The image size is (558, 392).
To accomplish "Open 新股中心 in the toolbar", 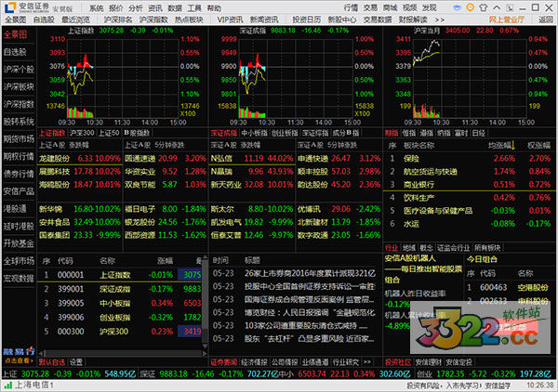I will pyautogui.click(x=341, y=20).
